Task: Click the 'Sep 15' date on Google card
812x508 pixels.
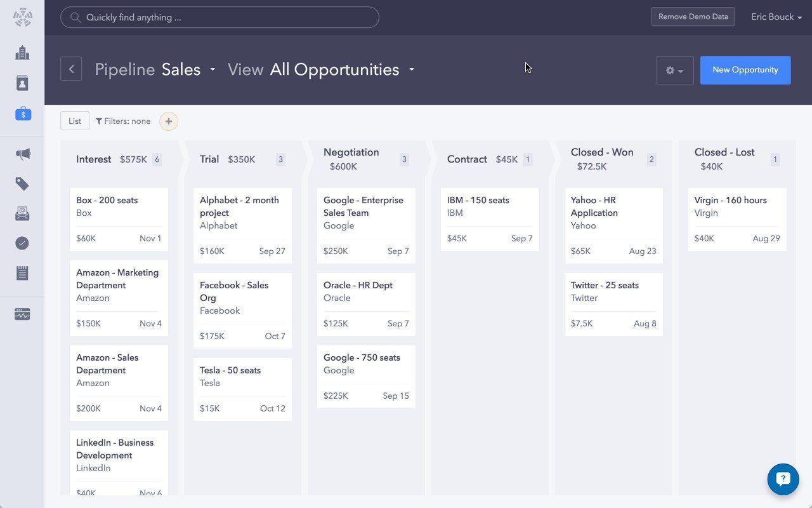Action: click(396, 396)
